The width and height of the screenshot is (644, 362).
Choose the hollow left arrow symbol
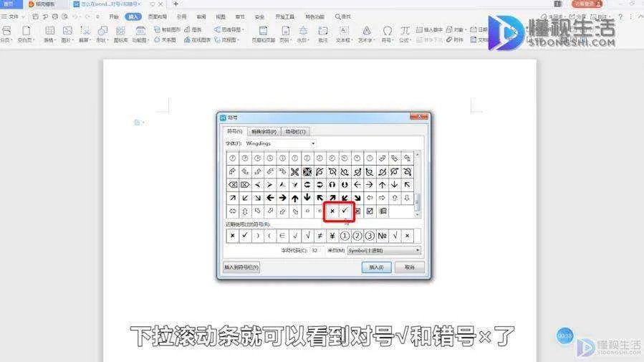pos(370,198)
